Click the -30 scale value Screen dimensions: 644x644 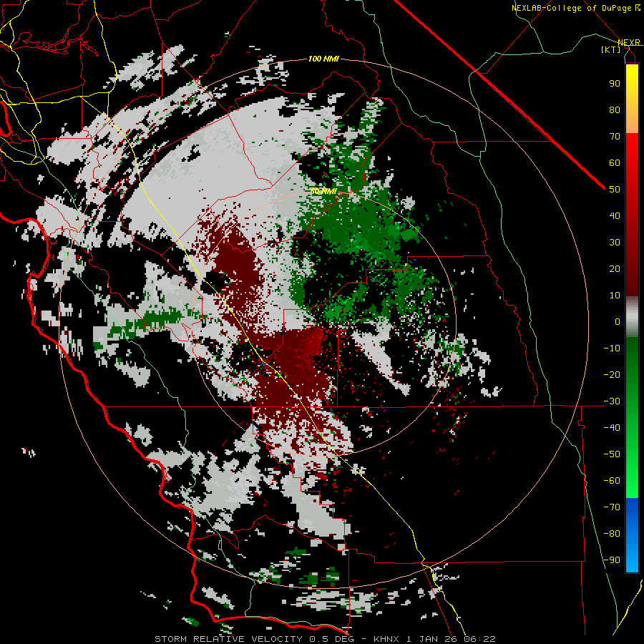click(x=612, y=401)
